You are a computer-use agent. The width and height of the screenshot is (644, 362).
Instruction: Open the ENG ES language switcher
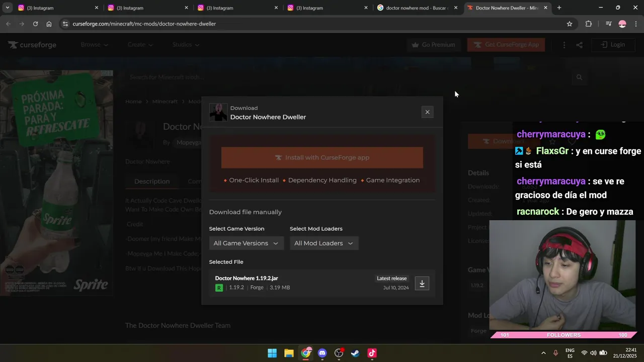point(570,353)
